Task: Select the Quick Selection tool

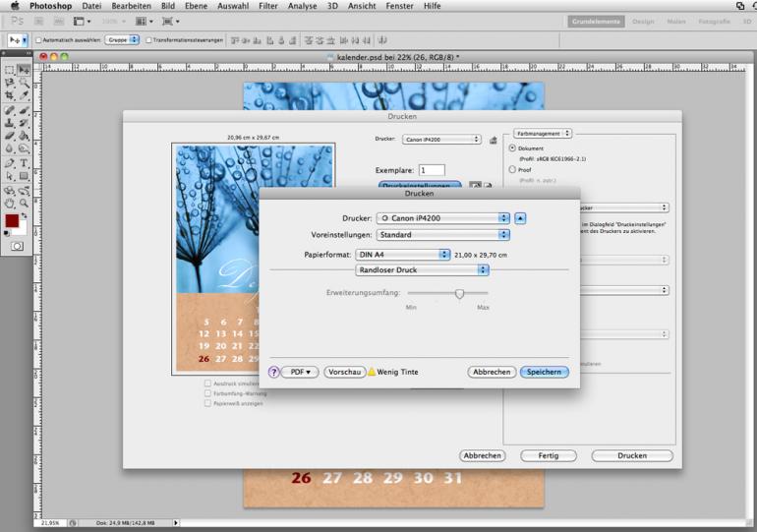Action: point(24,83)
